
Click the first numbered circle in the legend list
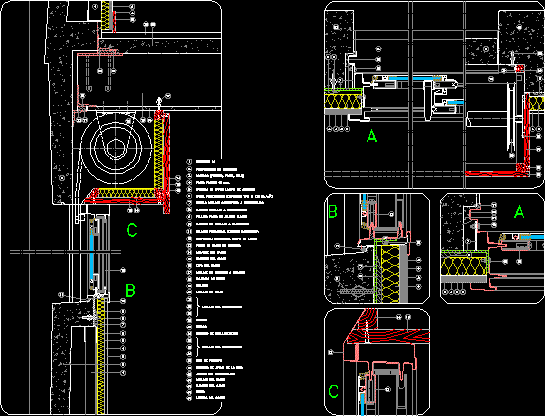coord(189,162)
